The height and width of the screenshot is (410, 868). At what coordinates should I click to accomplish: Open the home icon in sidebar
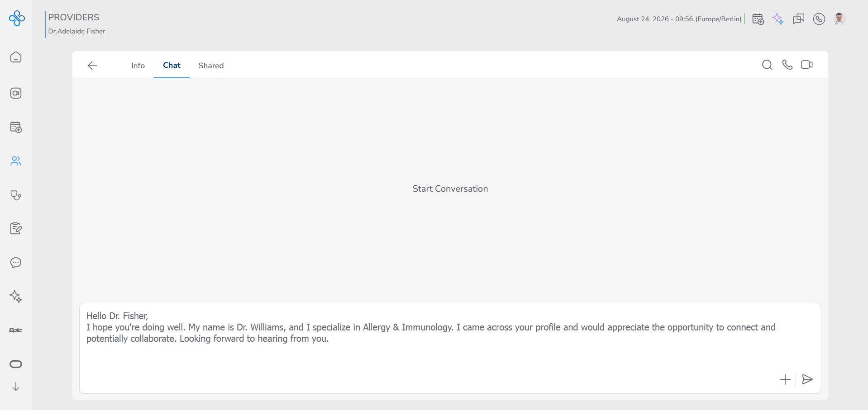(16, 57)
